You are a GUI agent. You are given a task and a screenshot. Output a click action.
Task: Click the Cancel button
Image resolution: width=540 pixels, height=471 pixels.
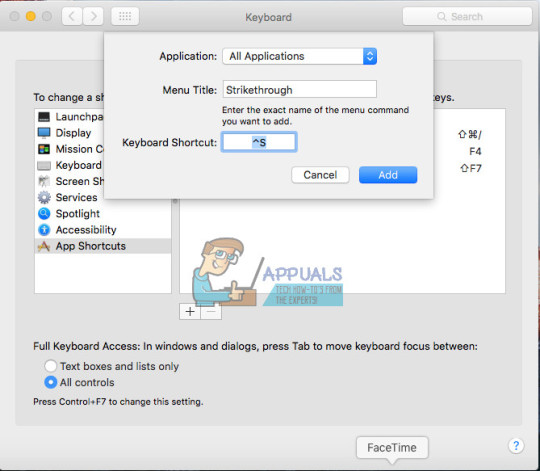(320, 175)
